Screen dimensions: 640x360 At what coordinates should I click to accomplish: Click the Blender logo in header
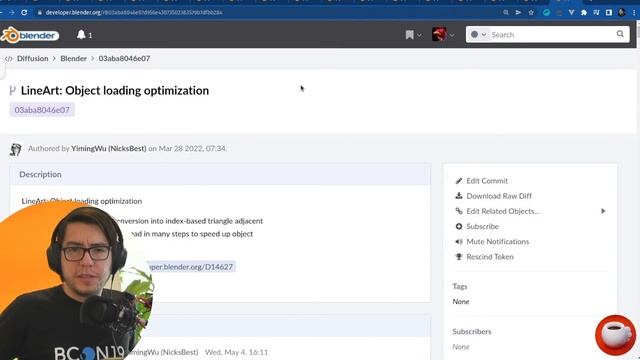pyautogui.click(x=30, y=35)
